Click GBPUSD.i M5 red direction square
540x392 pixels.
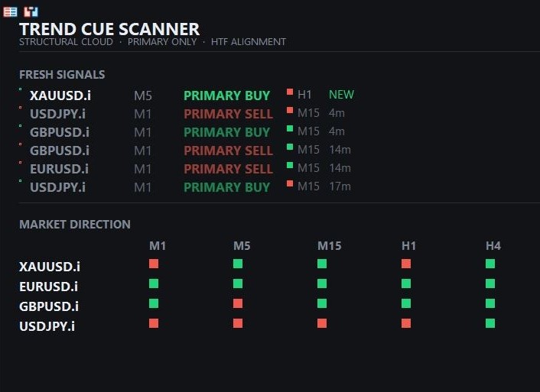click(x=238, y=303)
